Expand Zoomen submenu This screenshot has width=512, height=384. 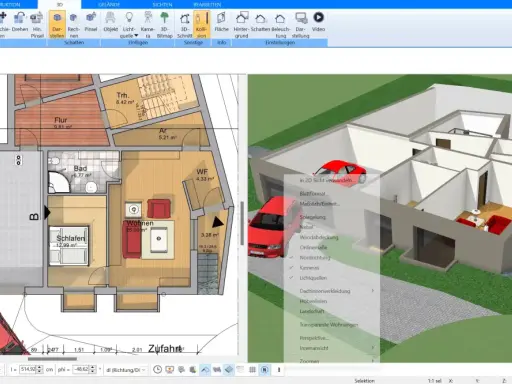point(373,360)
